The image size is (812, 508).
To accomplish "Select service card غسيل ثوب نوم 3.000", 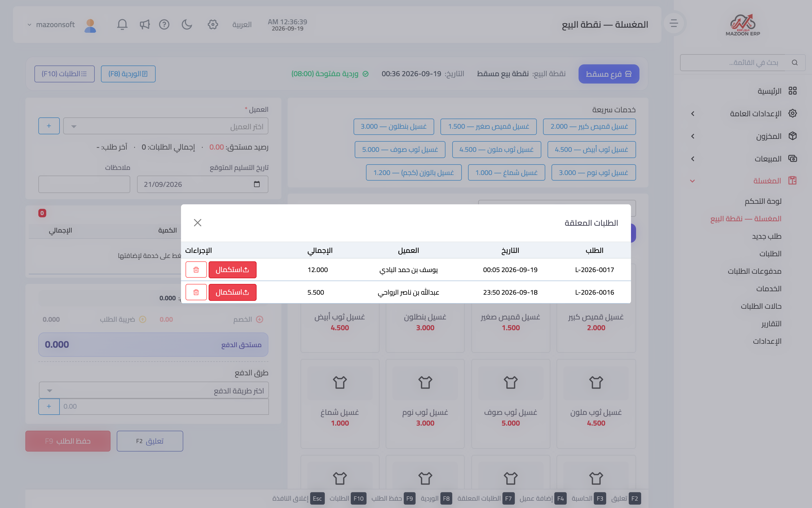I will (x=425, y=404).
